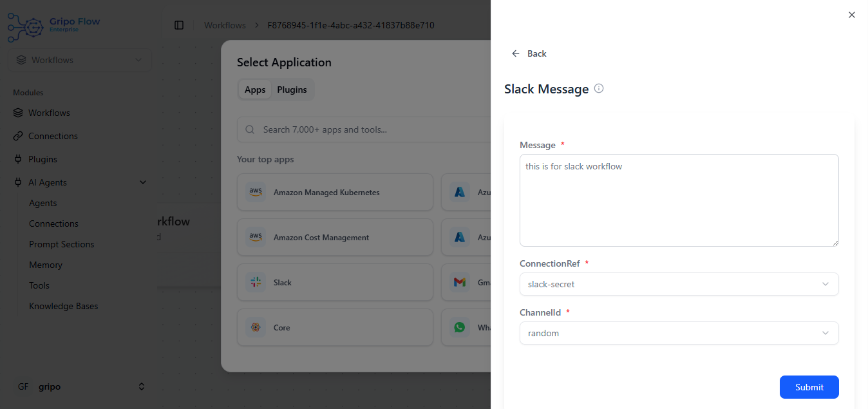Open the search icon in app search bar
Image resolution: width=868 pixels, height=409 pixels.
[x=249, y=129]
